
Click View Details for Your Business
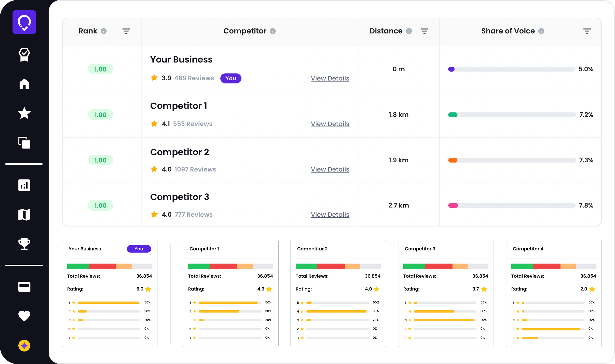pyautogui.click(x=330, y=78)
